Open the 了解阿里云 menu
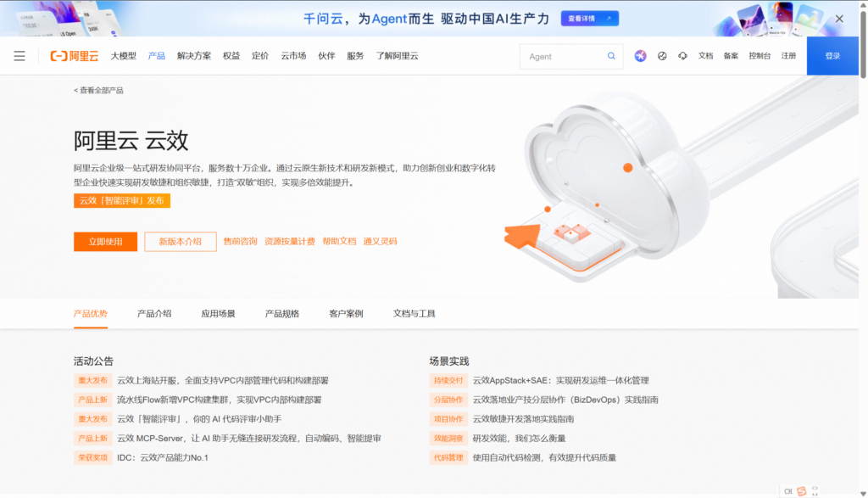Viewport: 868px width, 498px height. [x=397, y=56]
